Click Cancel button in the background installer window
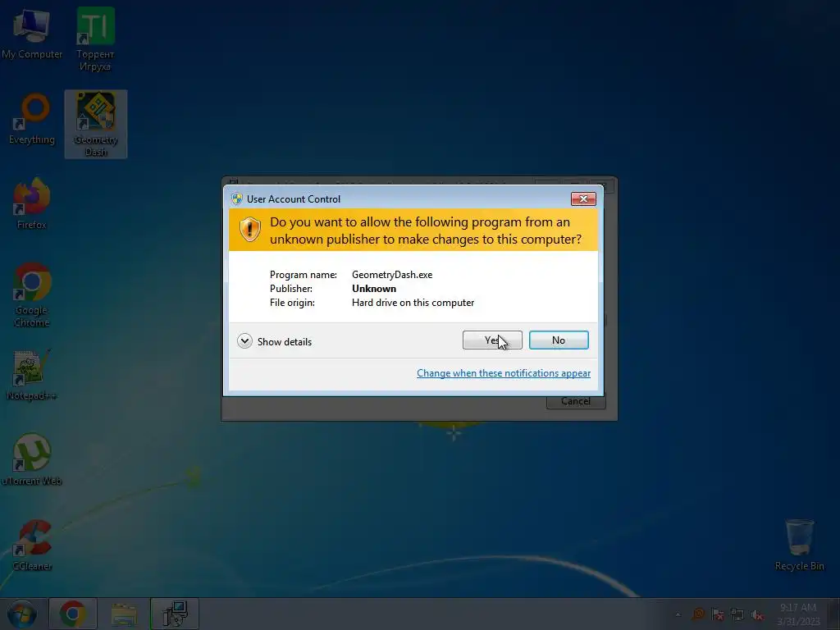Image resolution: width=840 pixels, height=630 pixels. (x=576, y=401)
